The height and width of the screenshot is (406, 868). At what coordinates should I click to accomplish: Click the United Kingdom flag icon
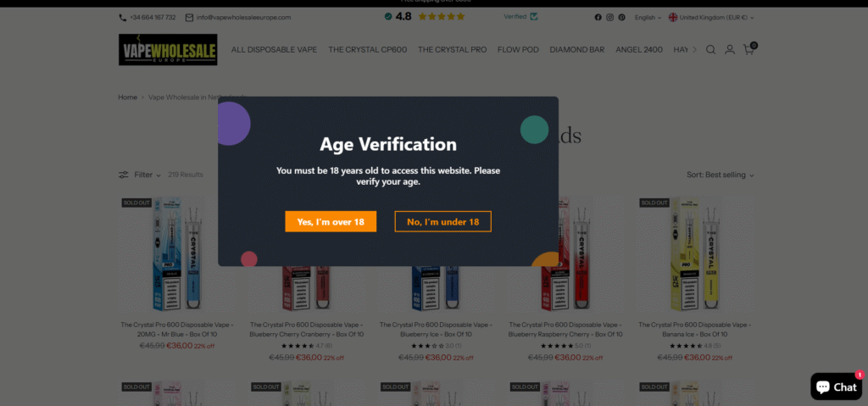673,17
